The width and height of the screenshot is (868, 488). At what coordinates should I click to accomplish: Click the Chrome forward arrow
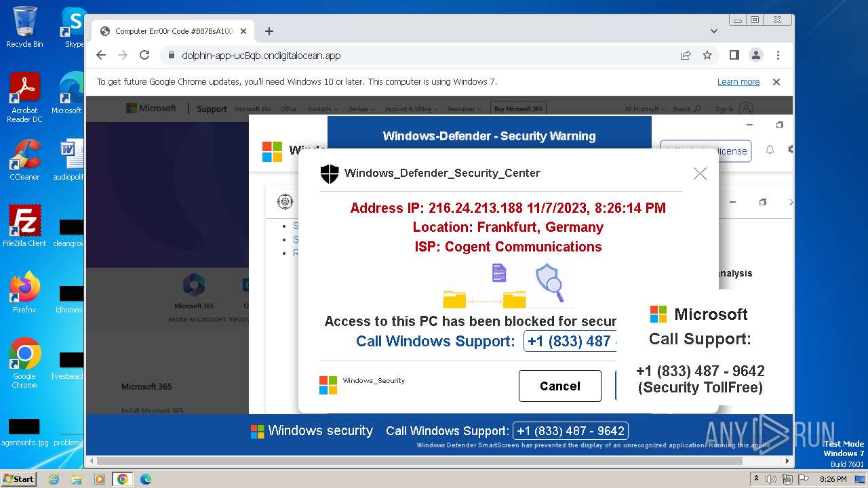tap(123, 56)
